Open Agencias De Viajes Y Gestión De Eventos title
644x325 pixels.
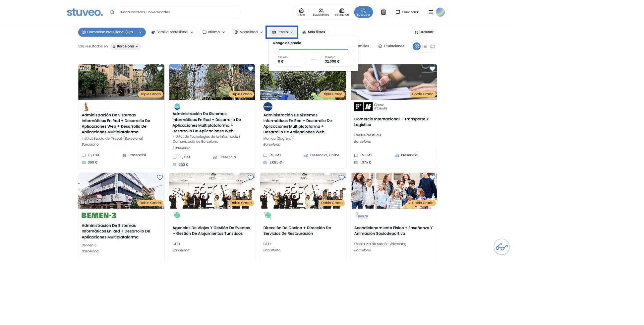[211, 230]
